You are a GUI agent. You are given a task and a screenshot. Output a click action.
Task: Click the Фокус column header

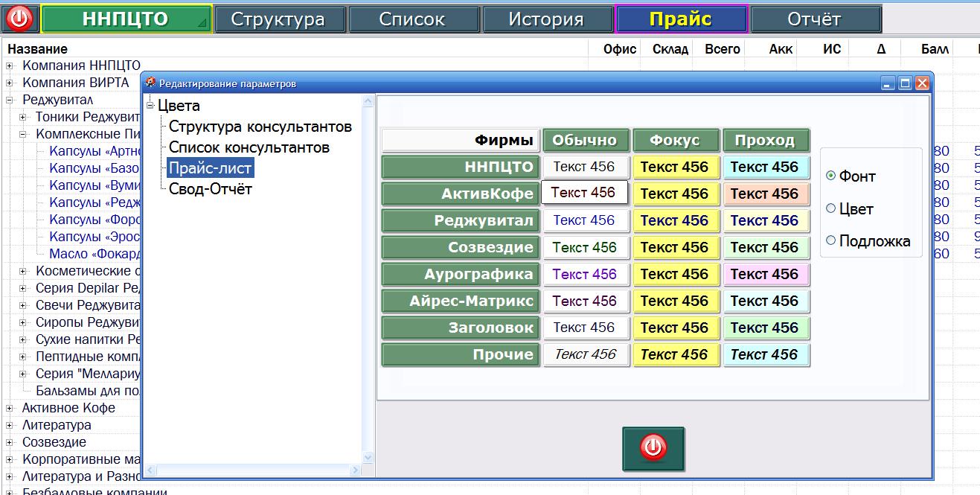[675, 140]
